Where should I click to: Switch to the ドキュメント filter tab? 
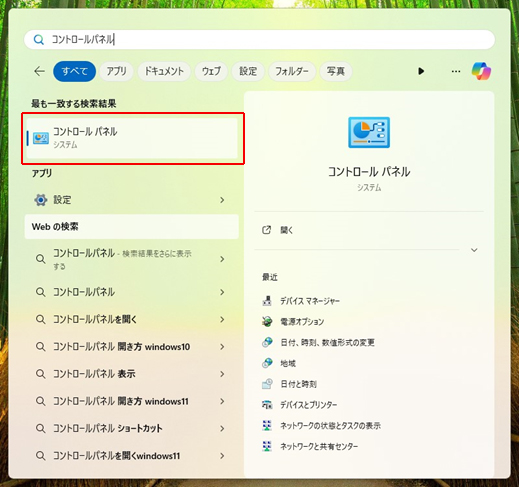click(x=164, y=71)
